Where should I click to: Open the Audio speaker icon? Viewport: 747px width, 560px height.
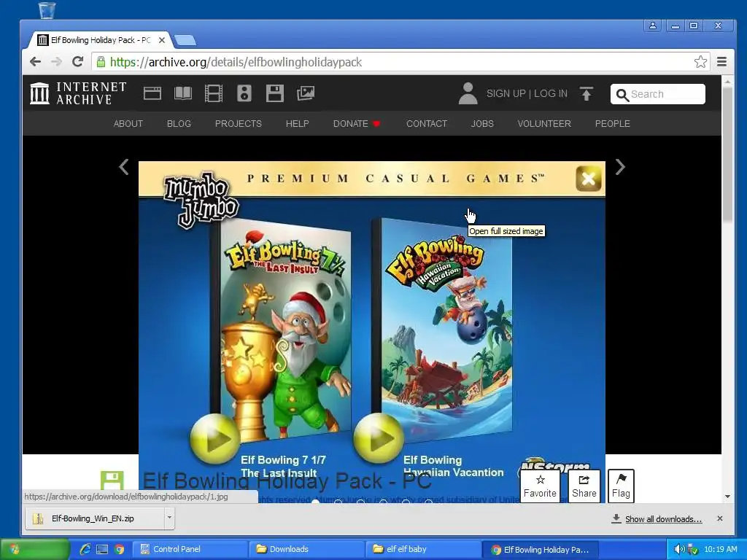pos(244,93)
